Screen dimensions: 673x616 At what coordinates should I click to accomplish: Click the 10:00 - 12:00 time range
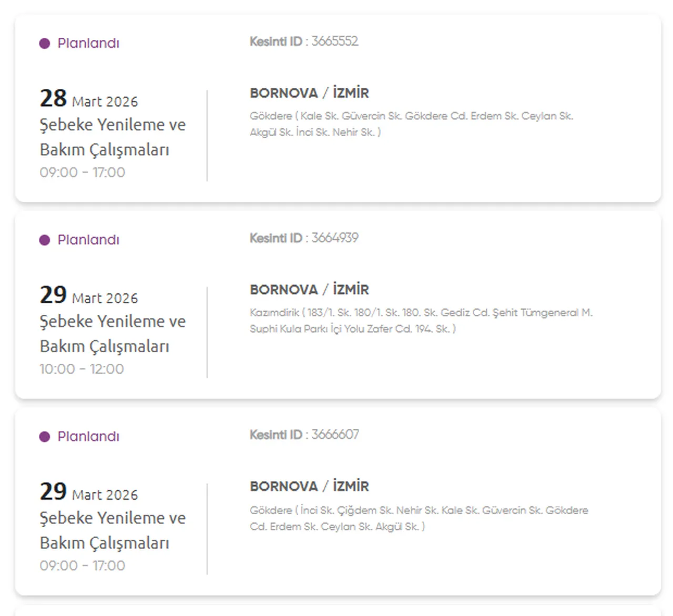tap(82, 369)
